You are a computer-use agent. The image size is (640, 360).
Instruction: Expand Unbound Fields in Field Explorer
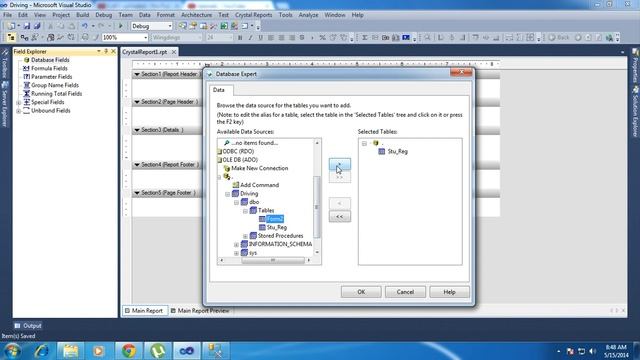tap(18, 111)
